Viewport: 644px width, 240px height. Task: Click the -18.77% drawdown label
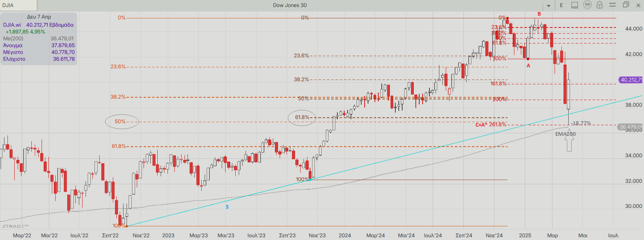point(582,123)
